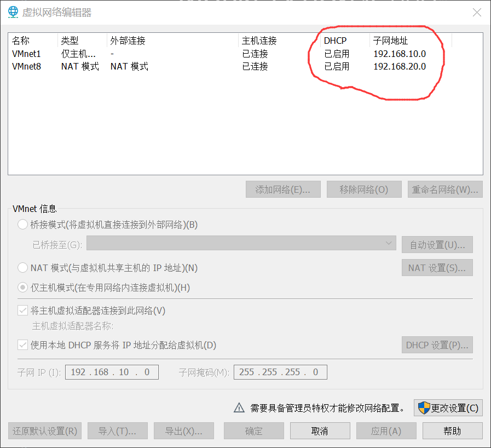Click the Cancel button (取消)

tap(320, 431)
